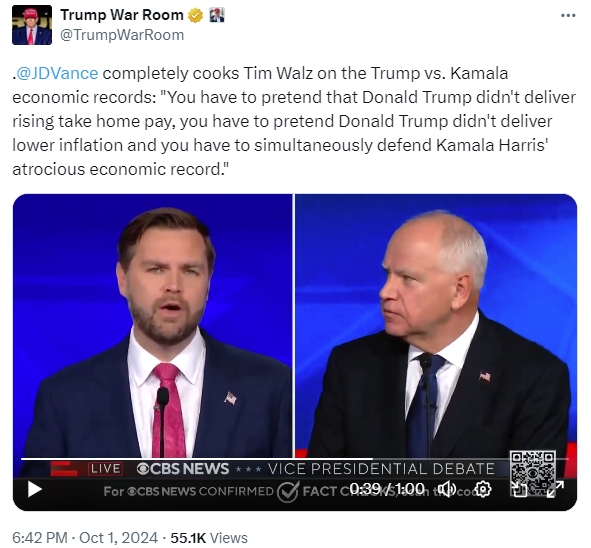
Task: Click the @TrumpWarRoom handle
Action: [122, 35]
